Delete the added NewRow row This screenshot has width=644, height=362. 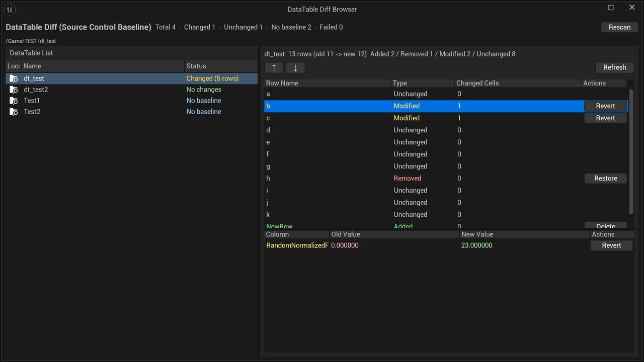click(605, 226)
